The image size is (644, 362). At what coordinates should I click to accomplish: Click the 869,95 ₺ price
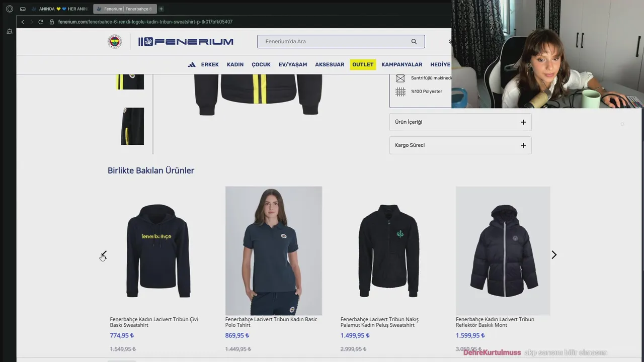point(237,335)
